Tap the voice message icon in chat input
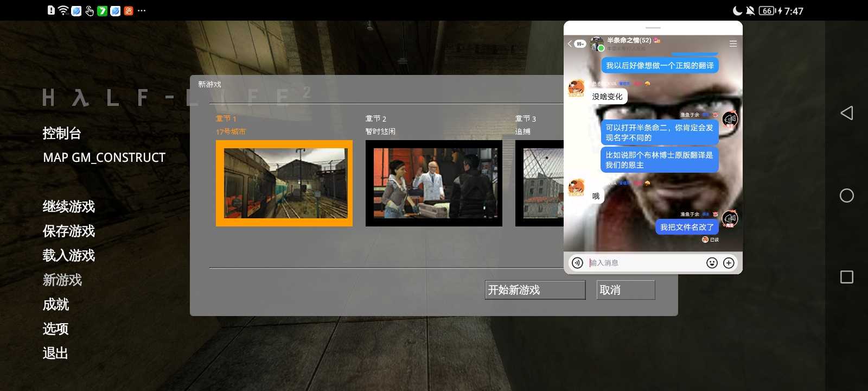The height and width of the screenshot is (391, 868). (578, 263)
